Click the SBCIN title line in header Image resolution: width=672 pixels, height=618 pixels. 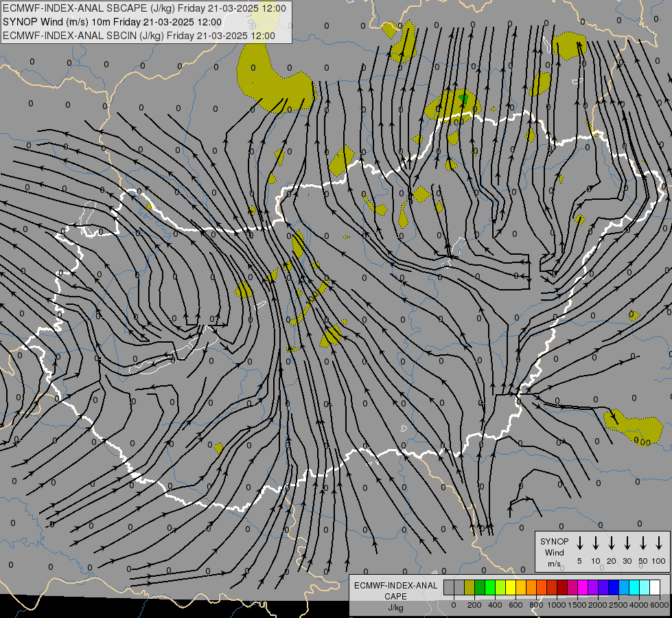pyautogui.click(x=139, y=36)
